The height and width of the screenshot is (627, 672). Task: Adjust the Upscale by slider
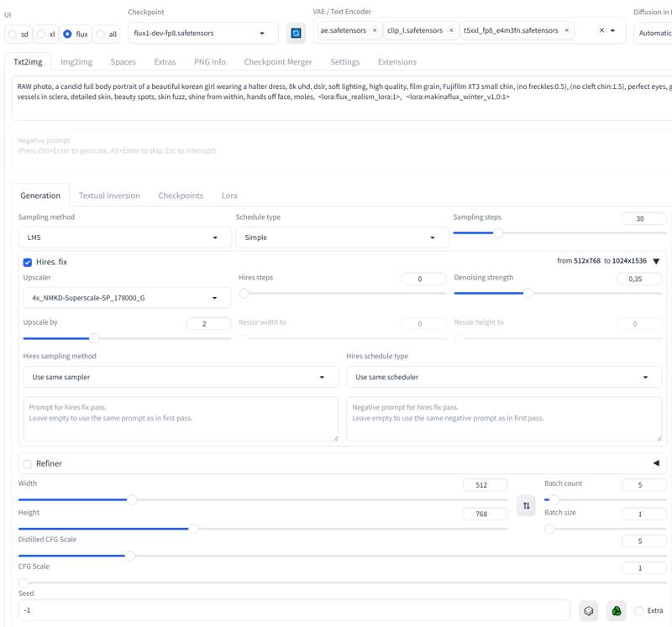(x=127, y=338)
